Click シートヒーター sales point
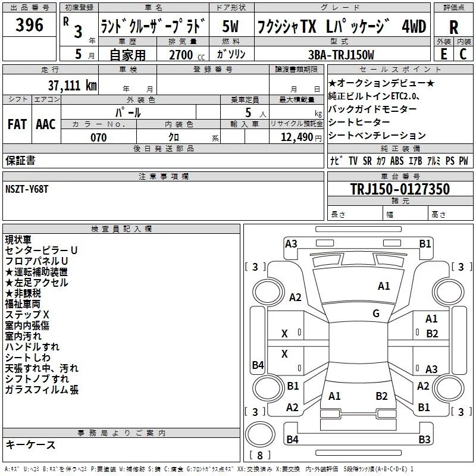 359,122
